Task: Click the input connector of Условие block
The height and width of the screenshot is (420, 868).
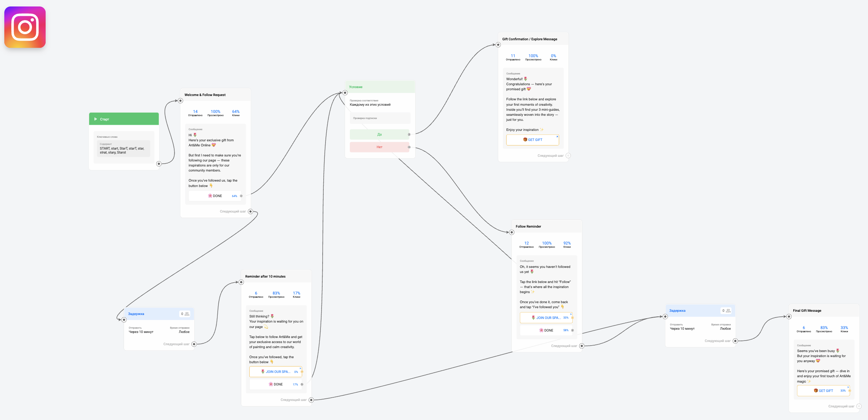Action: tap(345, 93)
